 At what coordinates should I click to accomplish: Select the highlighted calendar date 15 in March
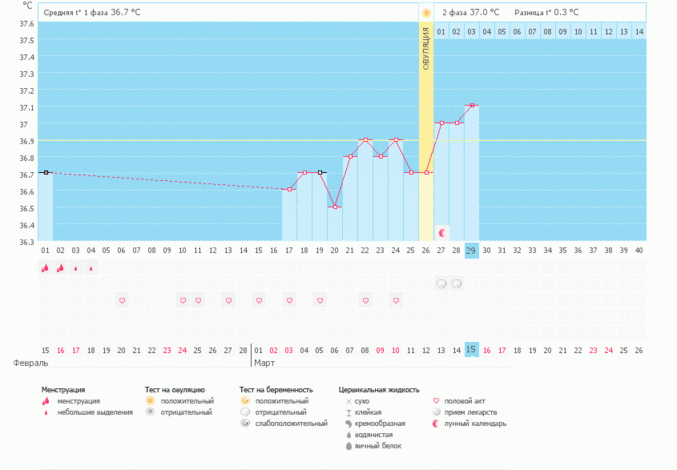[472, 349]
